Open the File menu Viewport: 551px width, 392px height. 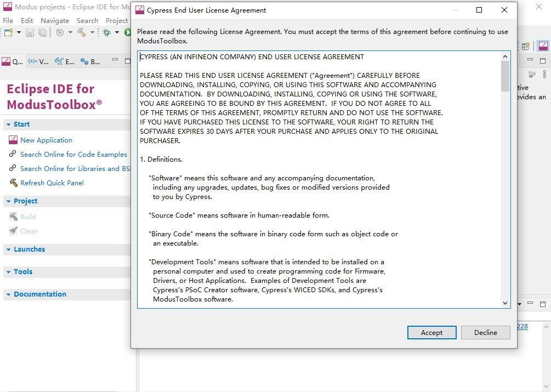coord(8,21)
